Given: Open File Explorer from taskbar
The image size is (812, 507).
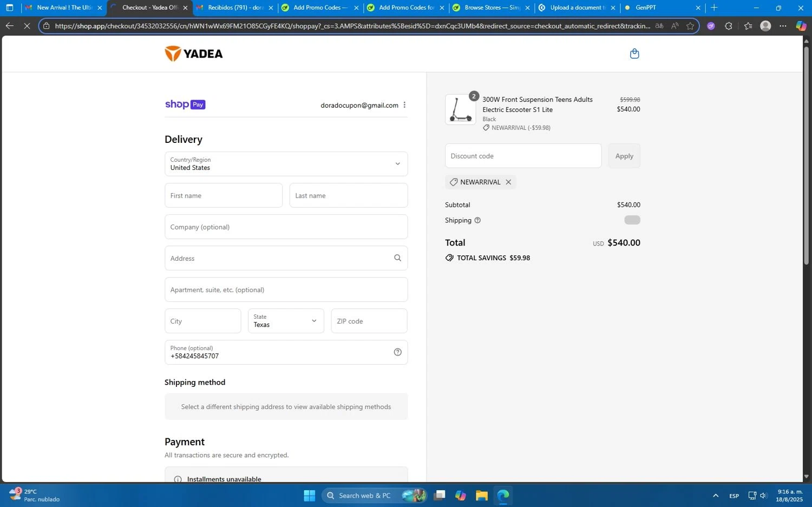Looking at the screenshot, I should pos(481,496).
